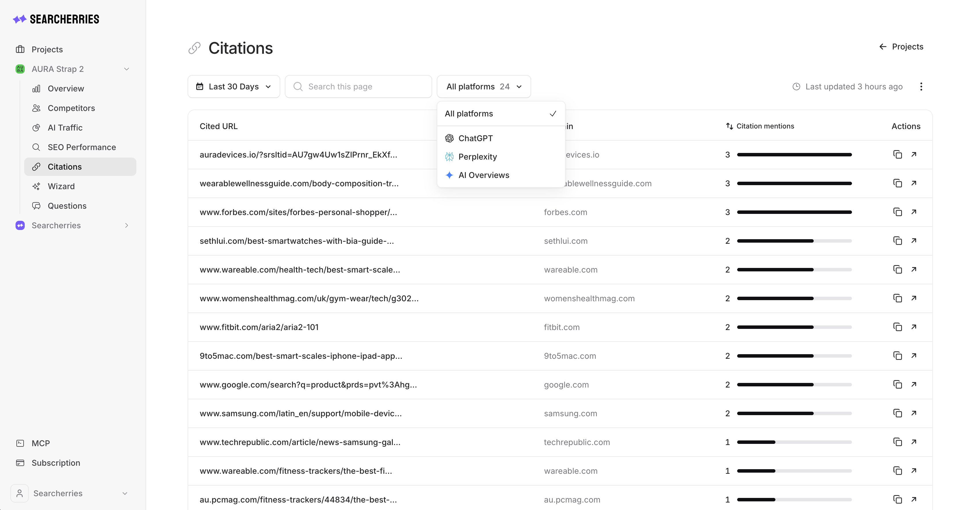Click the Actions column header
Image resolution: width=980 pixels, height=510 pixels.
(x=906, y=126)
